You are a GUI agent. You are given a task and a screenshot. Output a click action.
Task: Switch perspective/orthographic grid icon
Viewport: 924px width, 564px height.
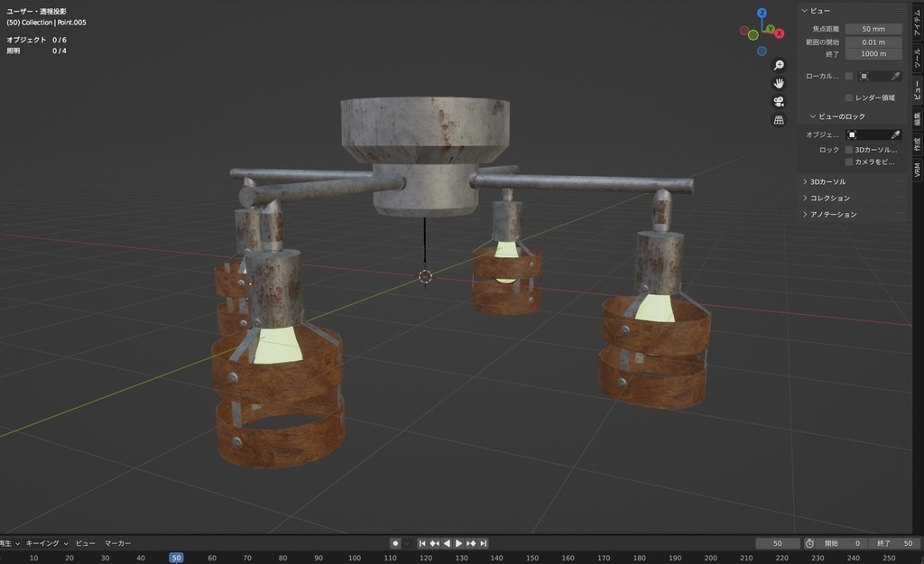[779, 120]
